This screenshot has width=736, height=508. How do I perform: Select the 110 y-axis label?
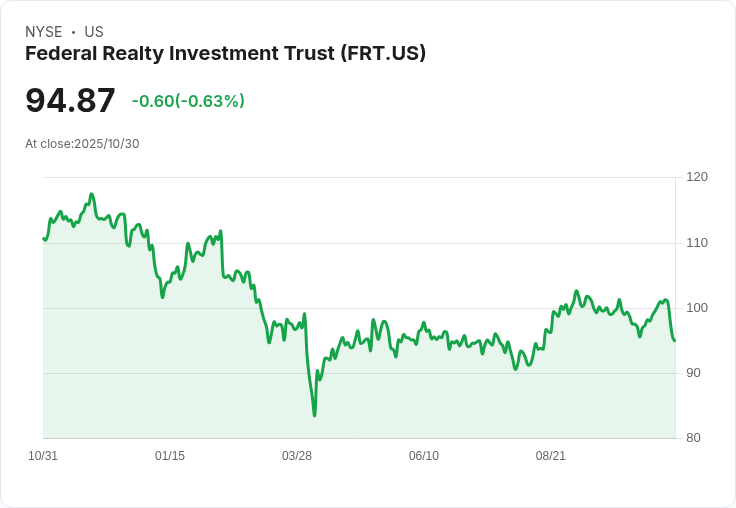point(697,243)
